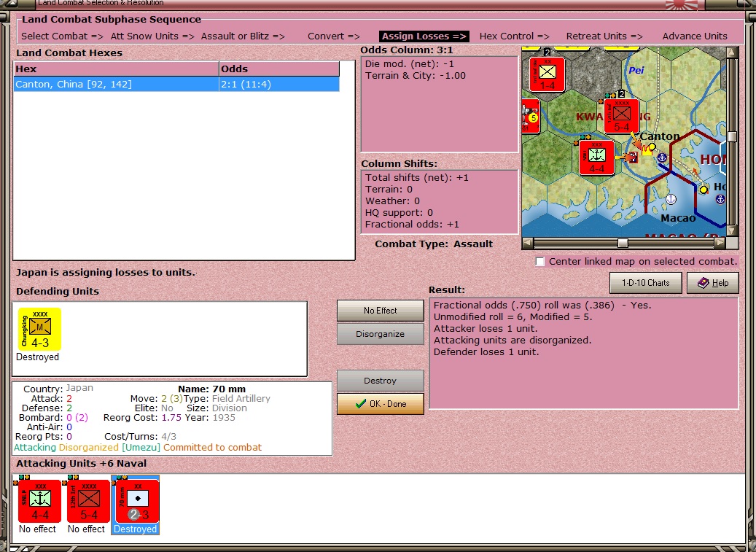Viewport: 756px width, 552px height.
Task: Click the Advance Units subphase step
Action: tap(695, 36)
